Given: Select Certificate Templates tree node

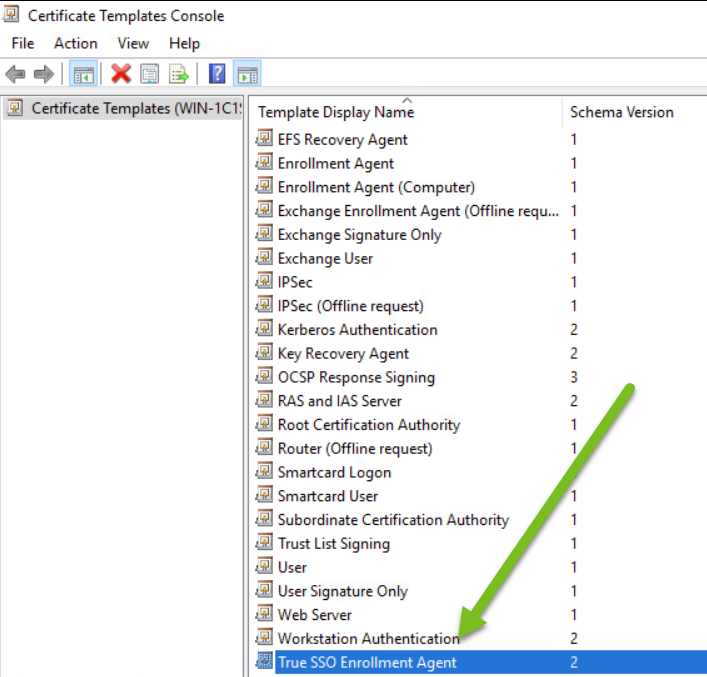Looking at the screenshot, I should [x=123, y=108].
